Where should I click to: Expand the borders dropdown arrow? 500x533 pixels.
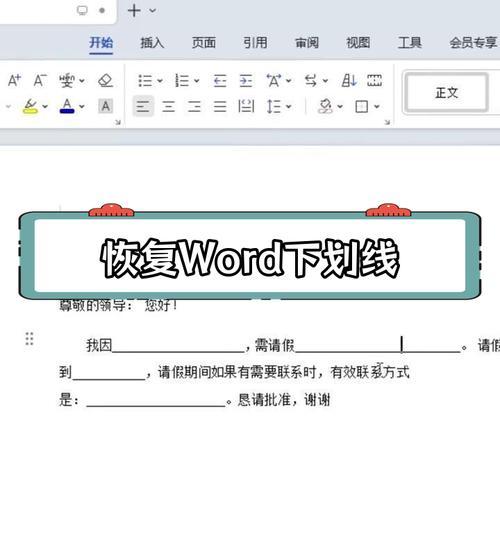pyautogui.click(x=377, y=107)
